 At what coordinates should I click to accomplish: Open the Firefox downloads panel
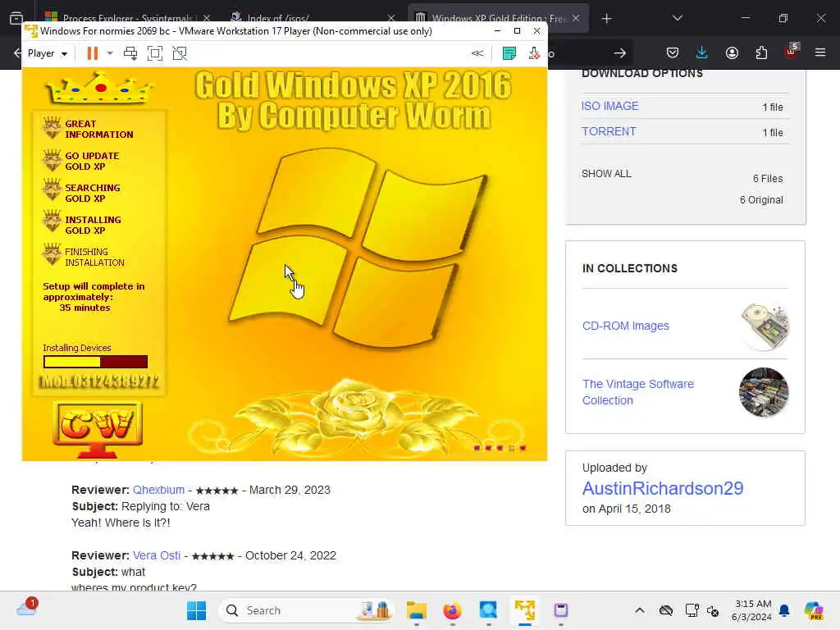tap(702, 52)
